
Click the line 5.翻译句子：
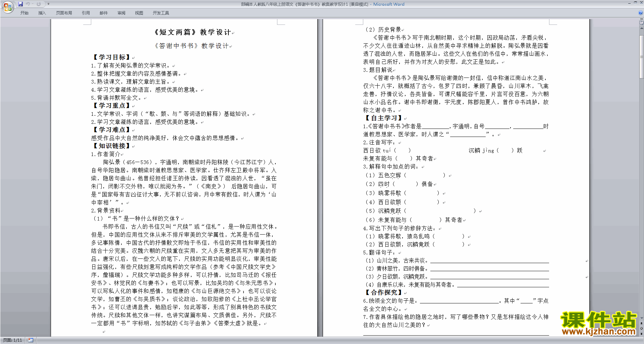click(379, 252)
